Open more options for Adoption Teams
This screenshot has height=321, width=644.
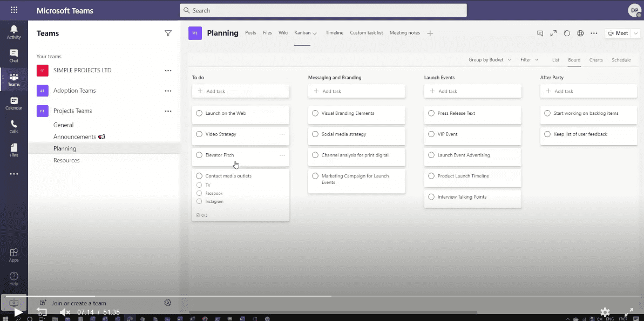tap(168, 91)
